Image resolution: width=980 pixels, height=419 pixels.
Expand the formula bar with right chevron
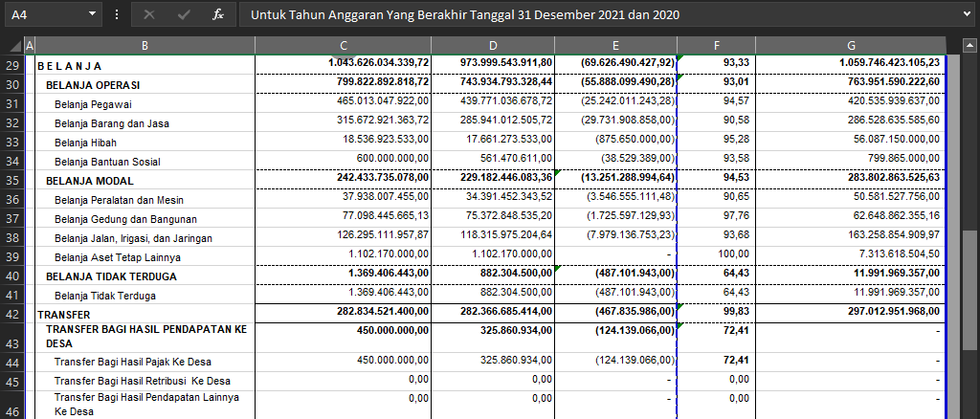pos(969,15)
